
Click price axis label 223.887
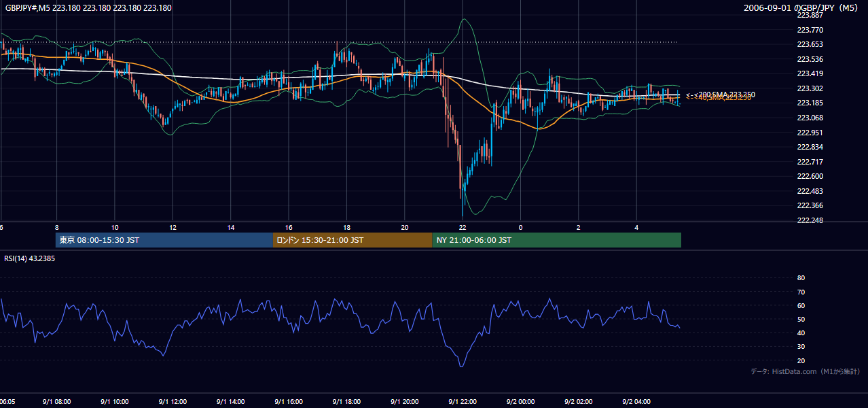click(x=810, y=15)
